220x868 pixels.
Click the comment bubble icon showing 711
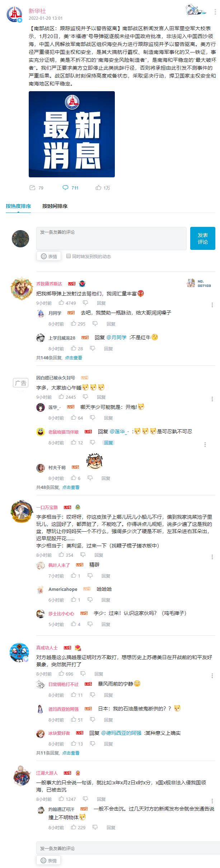pyautogui.click(x=65, y=187)
